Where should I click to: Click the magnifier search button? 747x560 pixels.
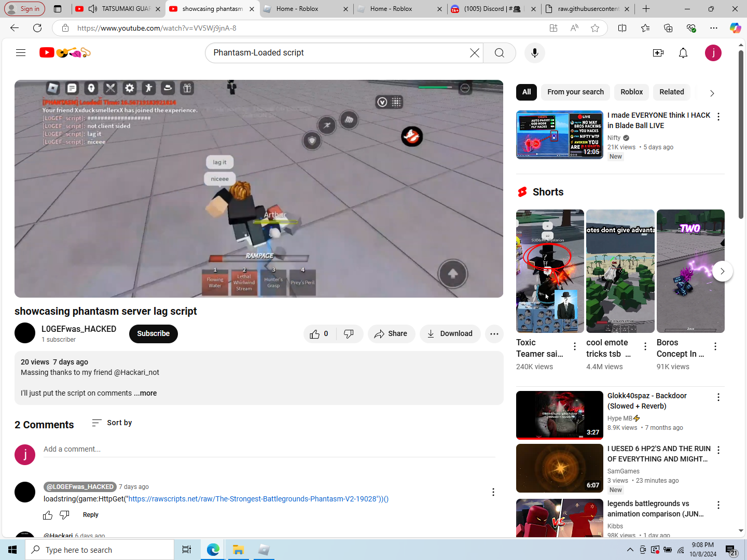coord(499,53)
